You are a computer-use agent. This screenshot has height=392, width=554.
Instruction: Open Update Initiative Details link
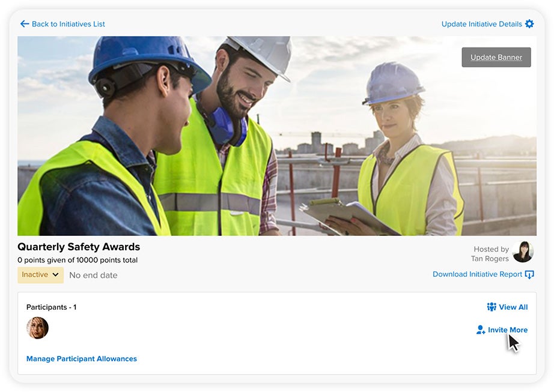pyautogui.click(x=481, y=24)
